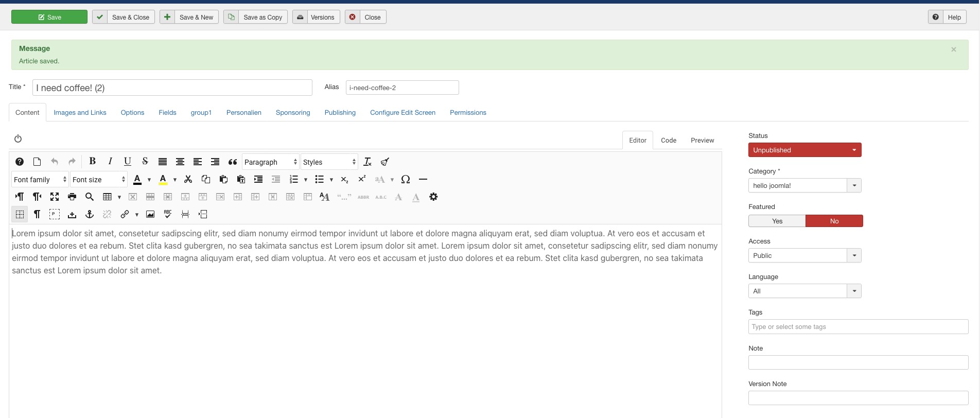Open the Publishing tab

coord(340,112)
